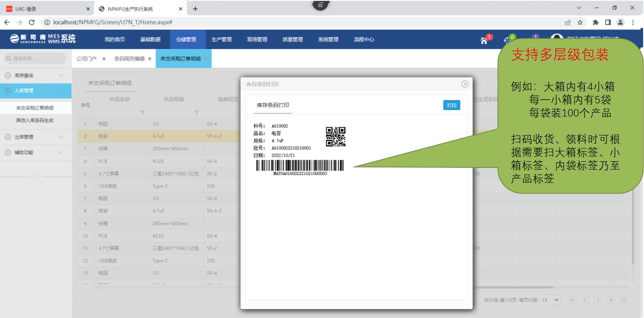The image size is (644, 318).
Task: Open 未交采购订单明细 in the sidebar
Action: click(x=35, y=108)
